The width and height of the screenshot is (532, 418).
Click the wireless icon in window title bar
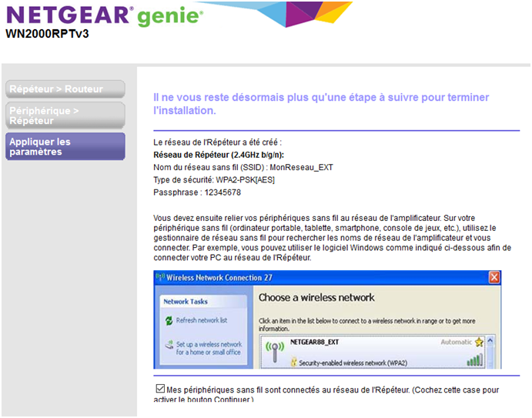coord(160,277)
